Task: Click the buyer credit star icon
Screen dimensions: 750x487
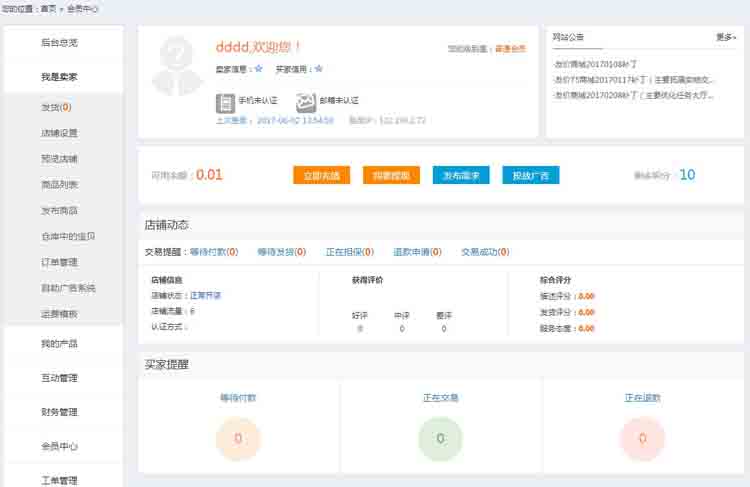Action: (x=318, y=69)
